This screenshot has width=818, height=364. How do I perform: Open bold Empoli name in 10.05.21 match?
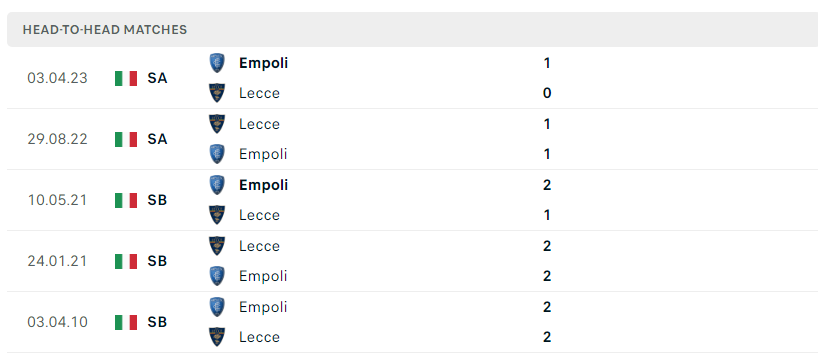pyautogui.click(x=263, y=186)
